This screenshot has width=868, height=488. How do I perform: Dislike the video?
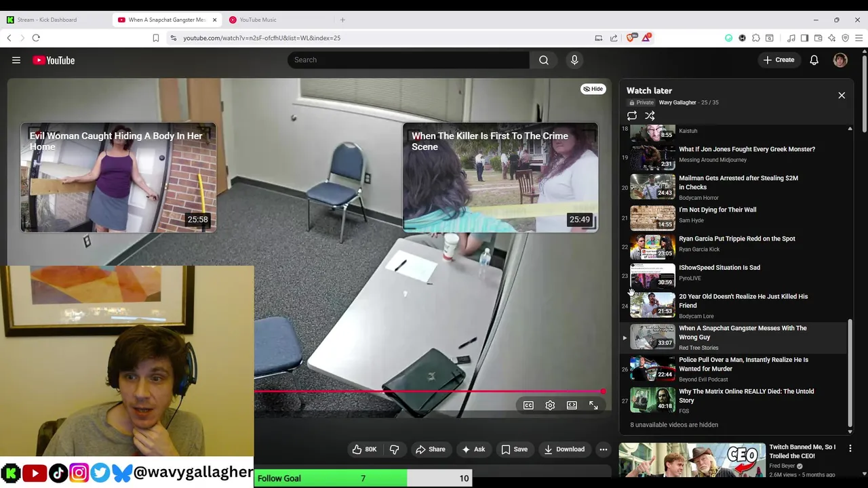point(394,449)
